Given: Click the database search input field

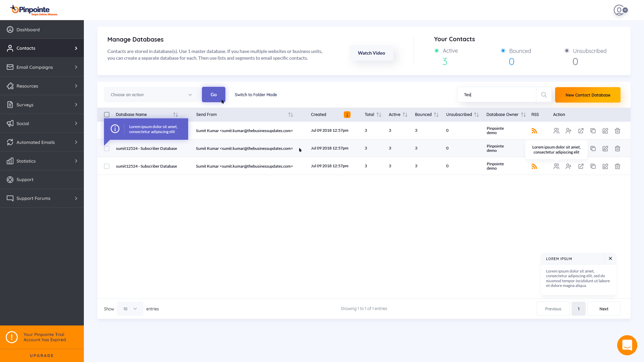Looking at the screenshot, I should [x=497, y=95].
